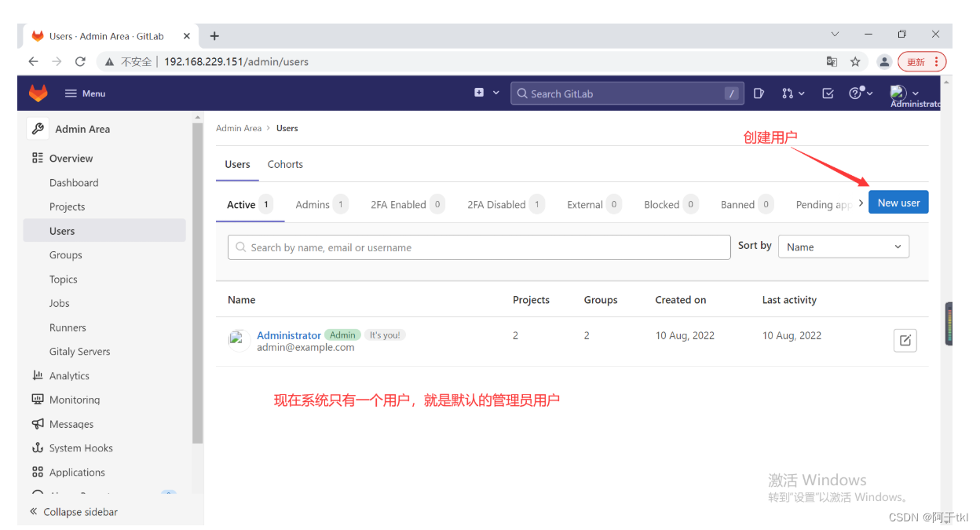The width and height of the screenshot is (980, 530).
Task: Open the To-Do List checkmark icon
Action: click(827, 93)
